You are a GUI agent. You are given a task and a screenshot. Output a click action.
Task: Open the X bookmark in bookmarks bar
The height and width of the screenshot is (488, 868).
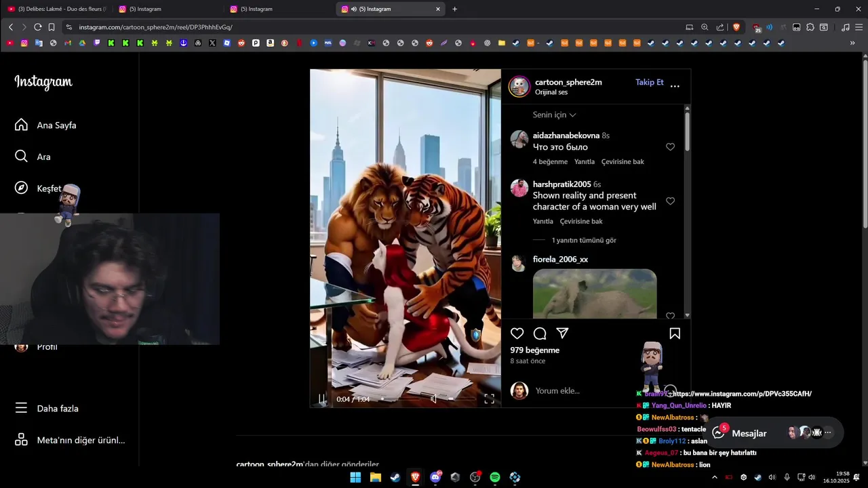[x=212, y=43]
